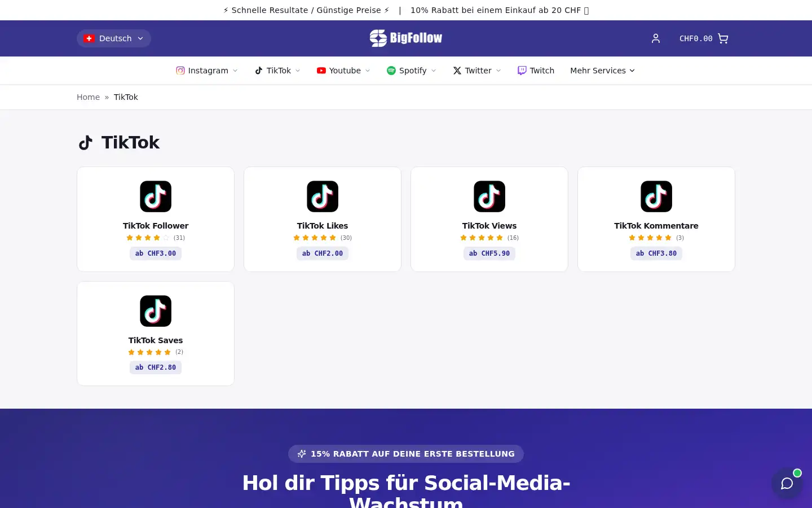This screenshot has height=508, width=812.
Task: Open the TikTok Likes product title
Action: 323,226
